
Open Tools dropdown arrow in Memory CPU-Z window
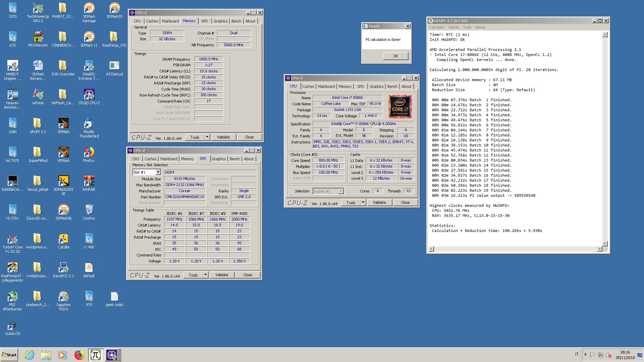click(207, 137)
